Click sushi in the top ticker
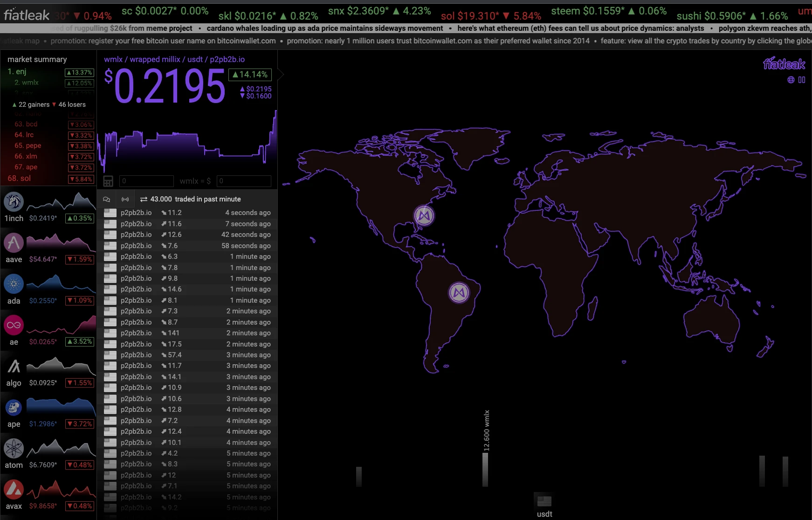Screen dimensions: 812x520 [x=732, y=16]
